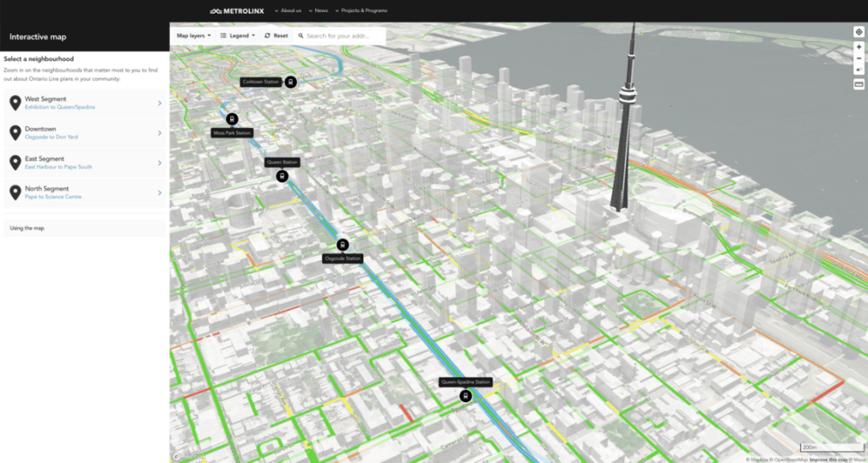Reset map tilt with the compass icon
This screenshot has width=868, height=463.
pyautogui.click(x=858, y=69)
